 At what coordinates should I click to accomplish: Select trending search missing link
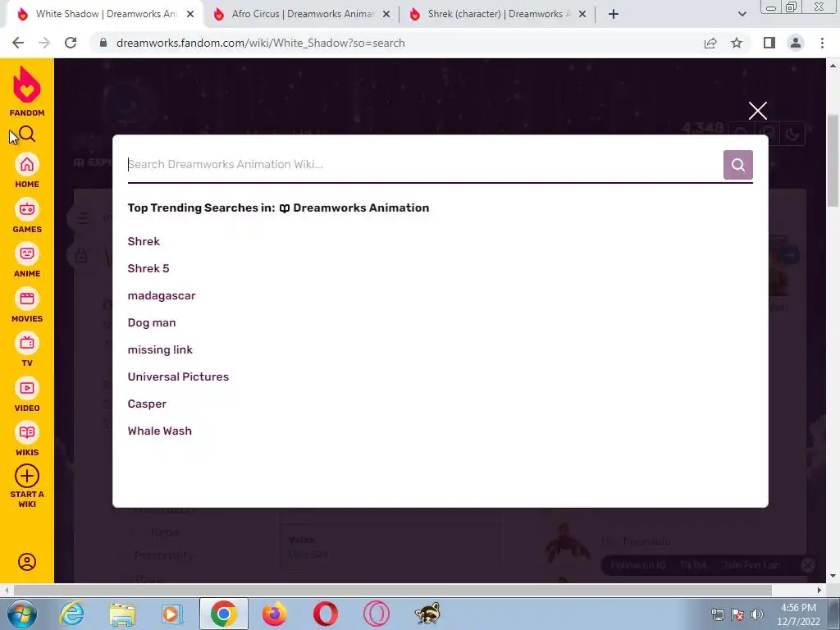[x=160, y=349]
